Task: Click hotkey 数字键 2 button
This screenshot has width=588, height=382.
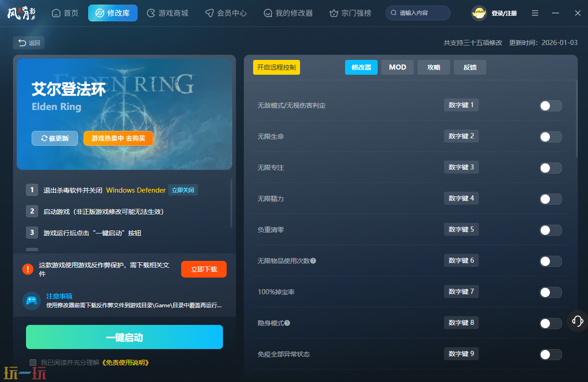Action: point(461,136)
